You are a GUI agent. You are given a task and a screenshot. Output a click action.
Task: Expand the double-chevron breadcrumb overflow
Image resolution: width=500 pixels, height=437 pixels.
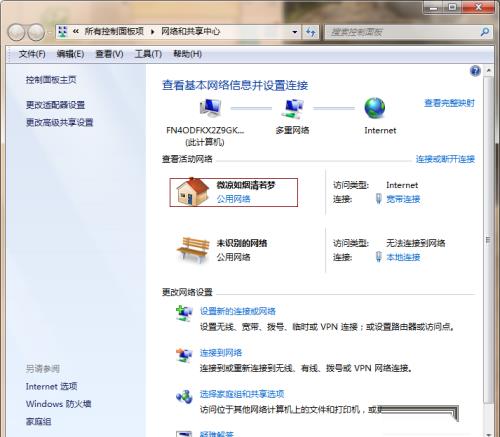pyautogui.click(x=76, y=32)
